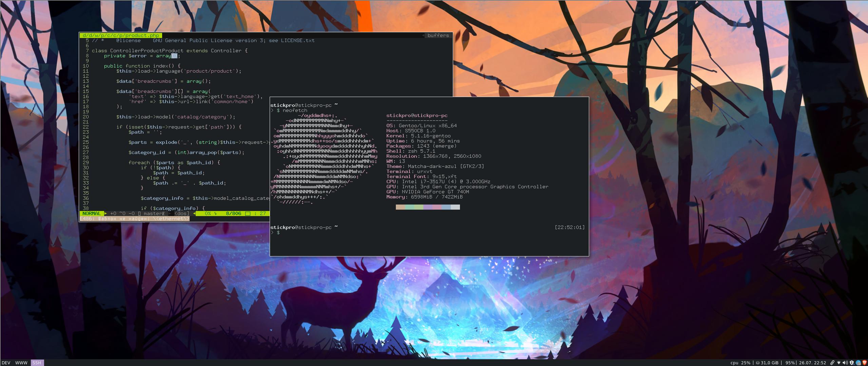
Task: Click the tray icon left of the volume speaker
Action: click(x=838, y=363)
